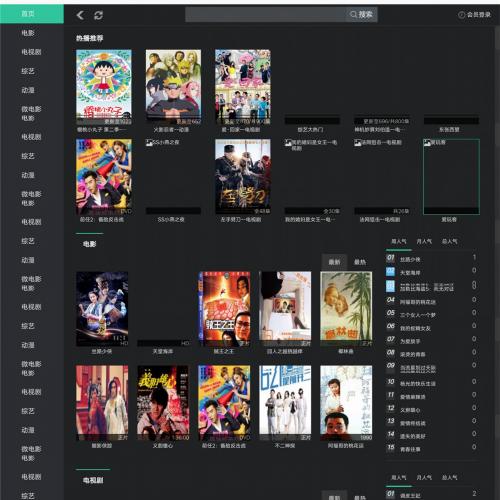Viewport: 500px width, 500px height.
Task: Open the 火影忍者 anime poster
Action: tap(173, 87)
